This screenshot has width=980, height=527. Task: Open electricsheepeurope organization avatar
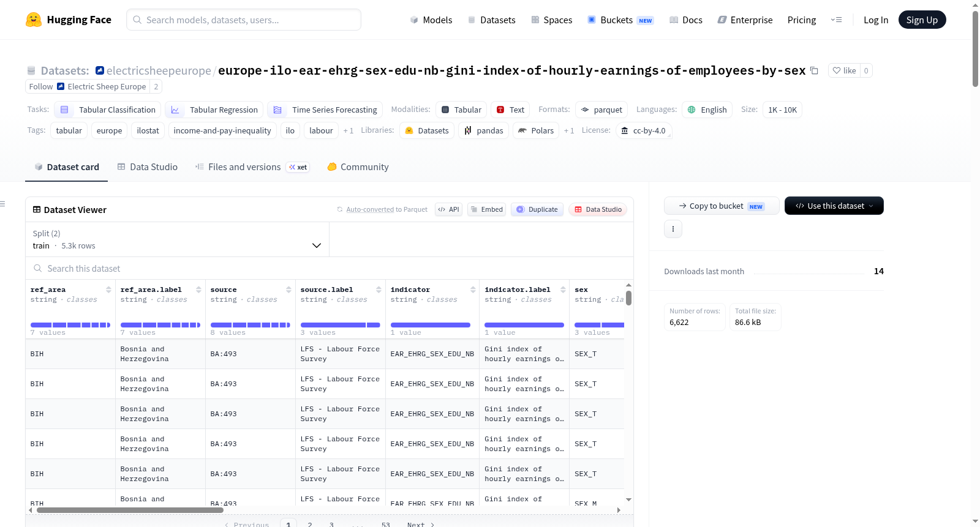(100, 70)
